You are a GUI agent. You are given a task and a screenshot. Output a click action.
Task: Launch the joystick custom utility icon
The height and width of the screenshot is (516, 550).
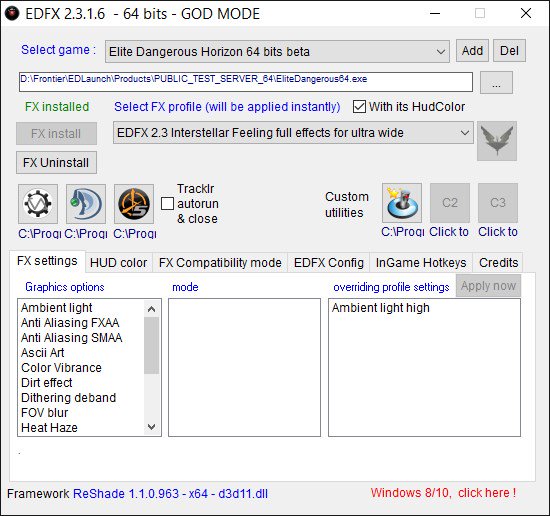(x=402, y=203)
